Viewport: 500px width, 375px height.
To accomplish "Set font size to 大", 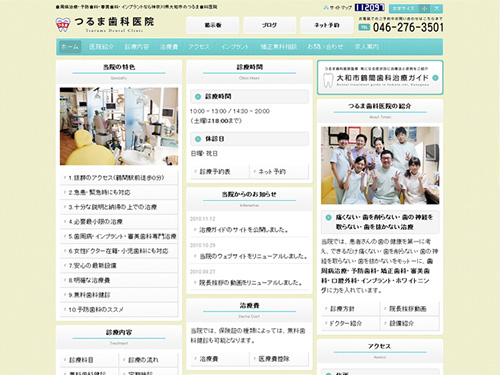I will coord(436,9).
